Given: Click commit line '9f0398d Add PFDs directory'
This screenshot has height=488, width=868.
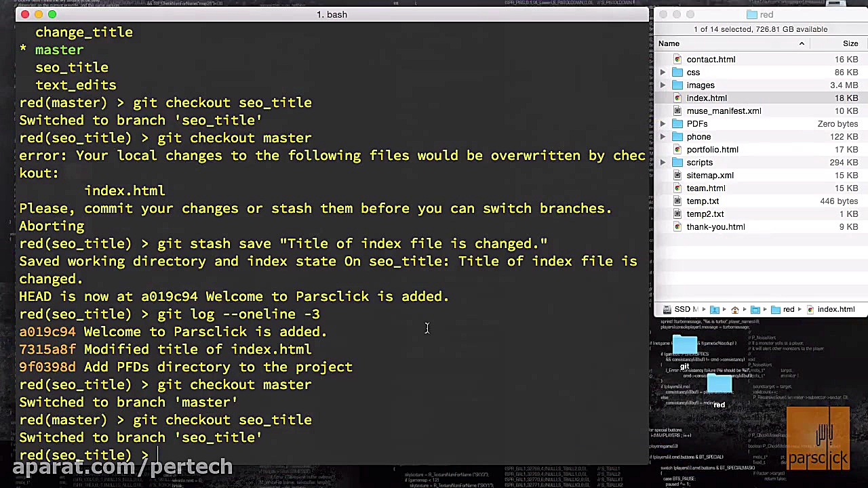Looking at the screenshot, I should coord(186,367).
